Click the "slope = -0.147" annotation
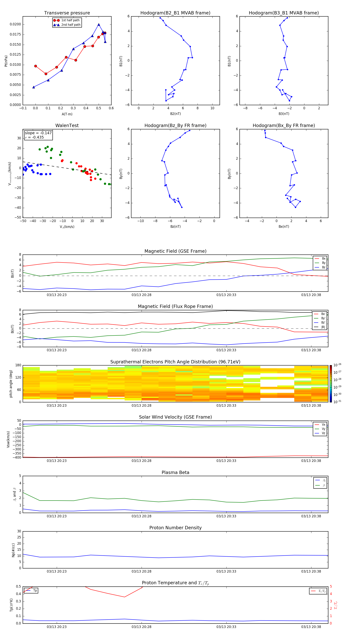351x644 pixels. tap(38, 133)
